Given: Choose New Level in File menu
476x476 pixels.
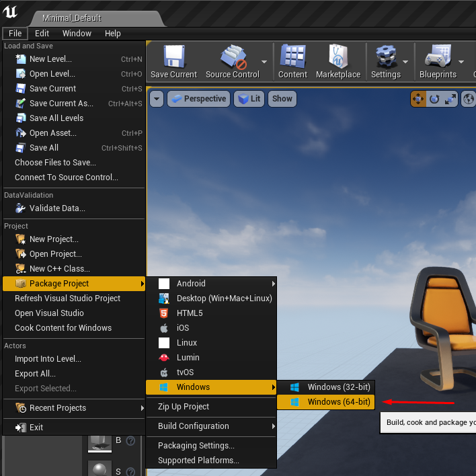Looking at the screenshot, I should [74, 59].
